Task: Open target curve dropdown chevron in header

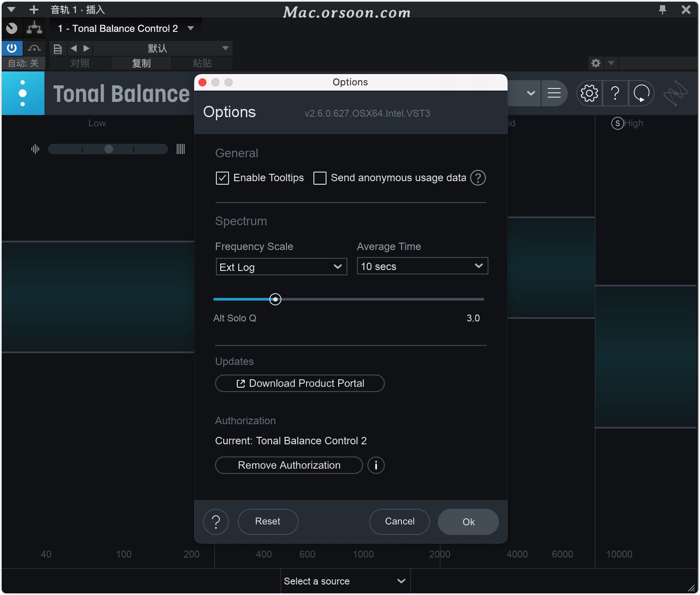Action: tap(531, 93)
